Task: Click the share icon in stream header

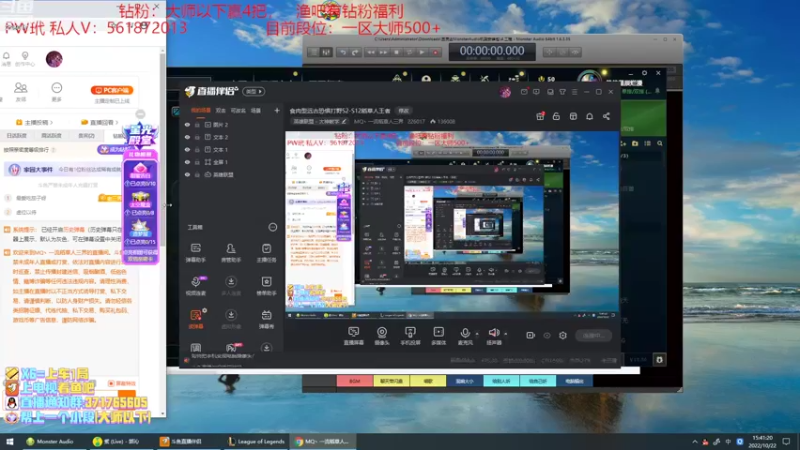Action: (606, 116)
